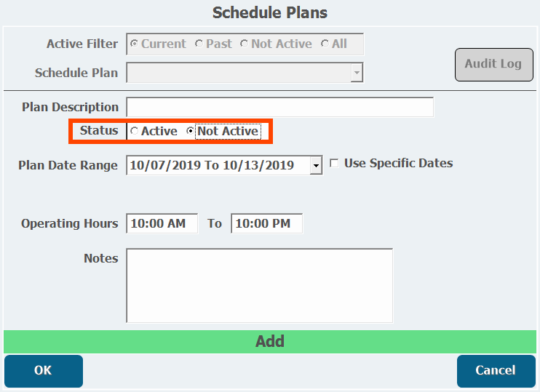Dismiss the dialog with Cancel
Viewport: 540px width, 392px height.
[x=495, y=371]
